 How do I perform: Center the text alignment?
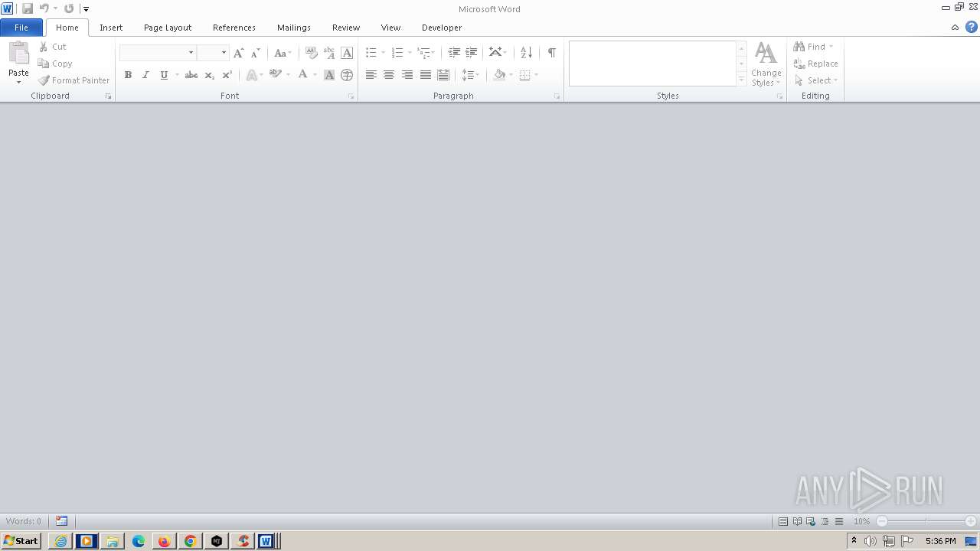click(389, 75)
